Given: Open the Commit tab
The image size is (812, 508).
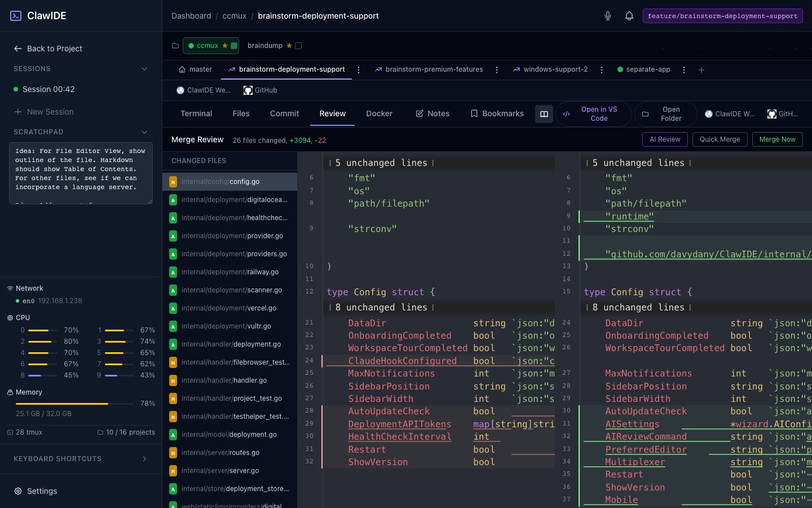Looking at the screenshot, I should point(284,113).
